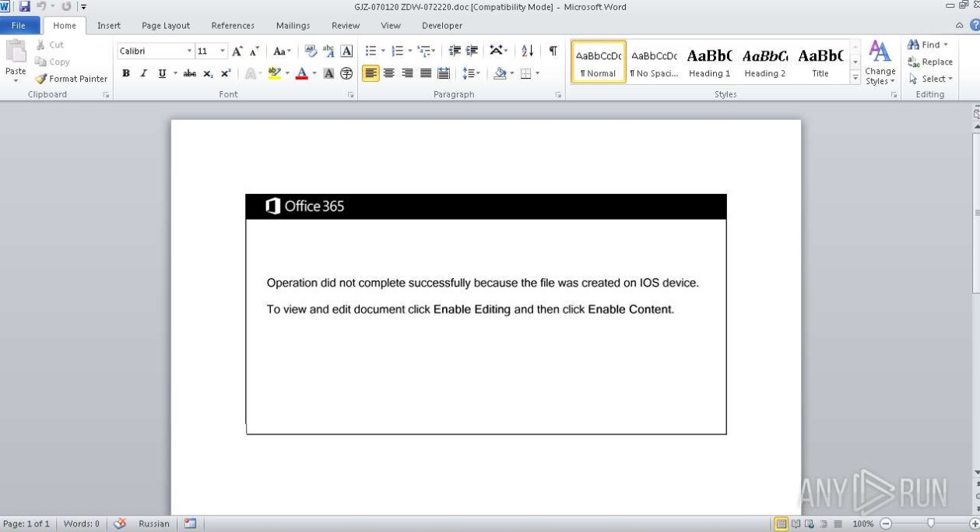Viewport: 980px width, 532px height.
Task: Toggle italic formatting
Action: 143,73
